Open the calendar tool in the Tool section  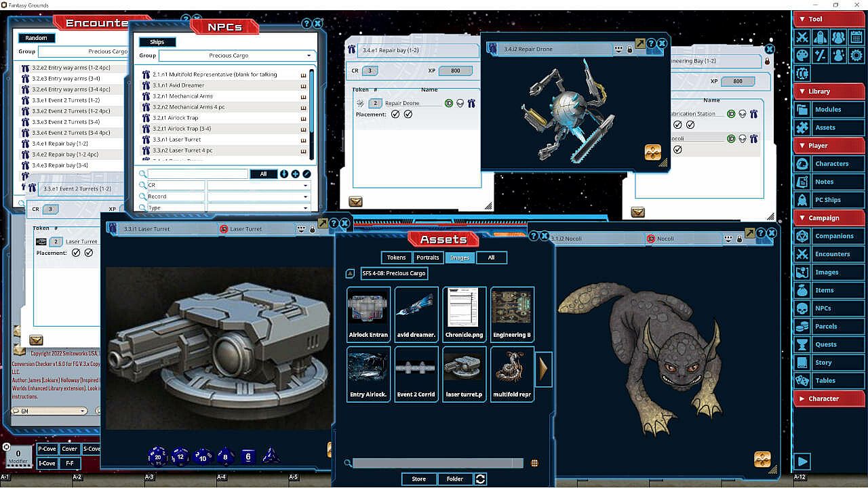[857, 37]
